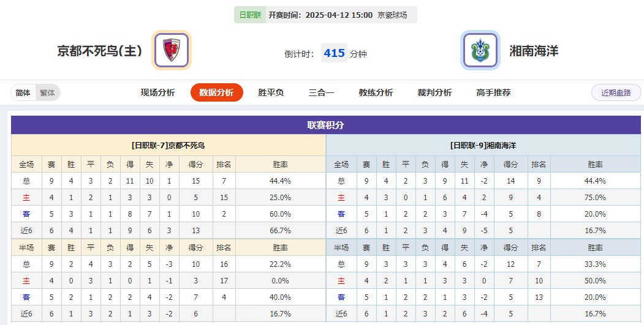Click the Shonan Bellmare team crest icon
The width and height of the screenshot is (644, 325).
pyautogui.click(x=480, y=50)
